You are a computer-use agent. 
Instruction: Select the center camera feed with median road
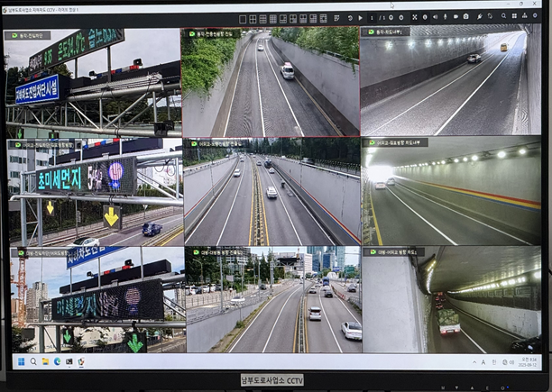pyautogui.click(x=271, y=191)
